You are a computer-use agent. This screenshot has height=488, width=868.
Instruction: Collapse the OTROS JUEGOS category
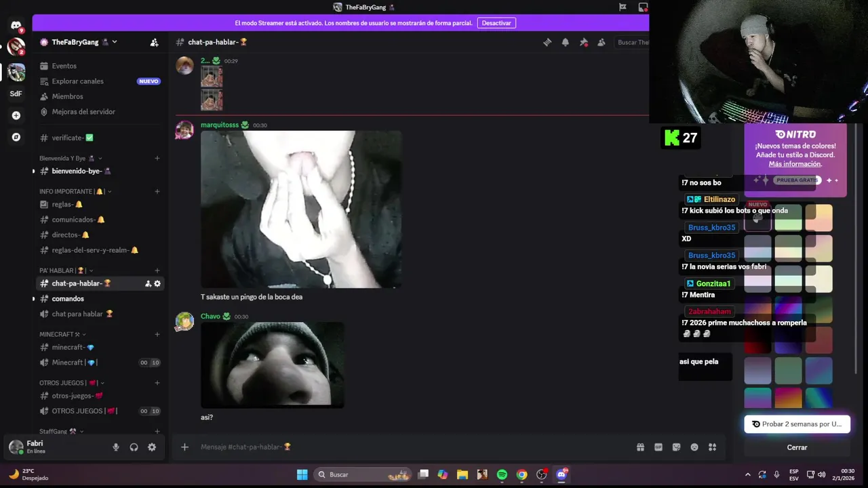coord(71,383)
